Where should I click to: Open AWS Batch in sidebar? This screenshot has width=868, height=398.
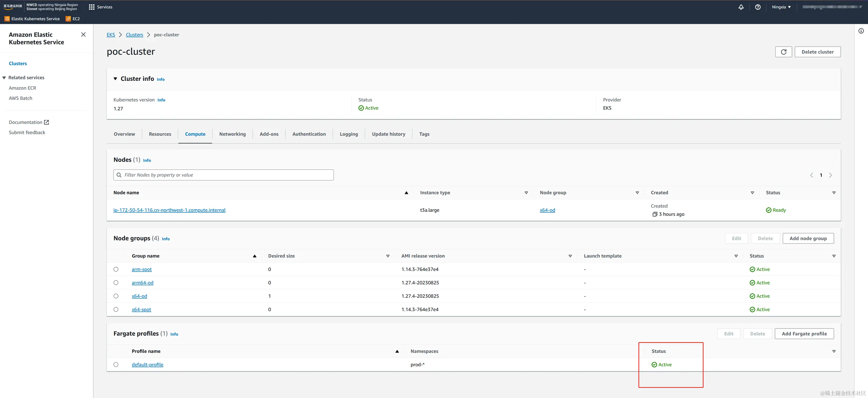point(21,98)
